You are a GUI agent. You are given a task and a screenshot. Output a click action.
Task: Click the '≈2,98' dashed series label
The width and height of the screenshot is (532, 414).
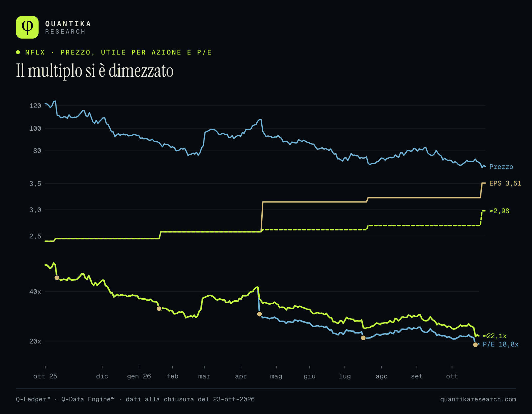click(499, 211)
